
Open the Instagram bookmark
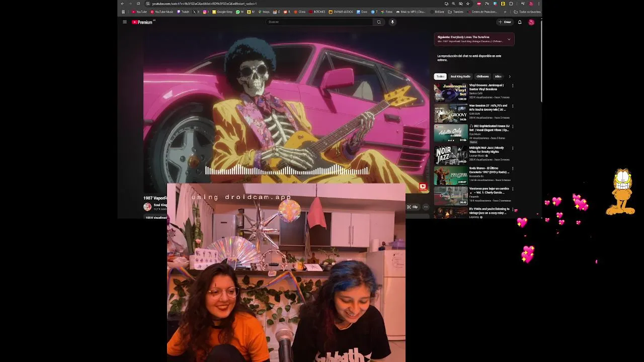[x=206, y=12]
